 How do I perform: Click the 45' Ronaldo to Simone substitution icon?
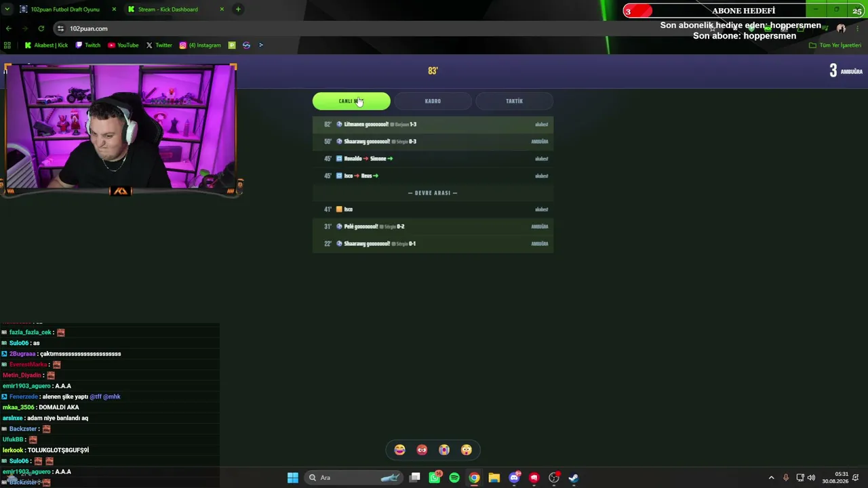(339, 159)
